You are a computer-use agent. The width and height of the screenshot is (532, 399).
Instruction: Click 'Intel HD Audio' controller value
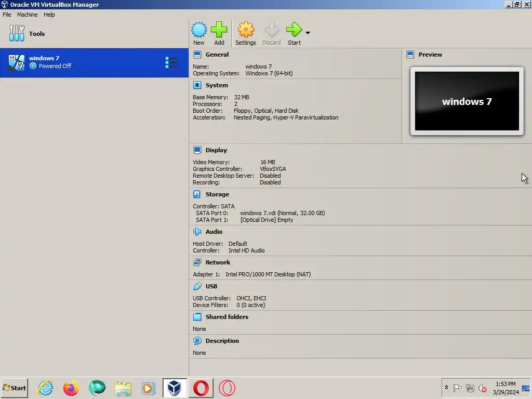tap(247, 250)
